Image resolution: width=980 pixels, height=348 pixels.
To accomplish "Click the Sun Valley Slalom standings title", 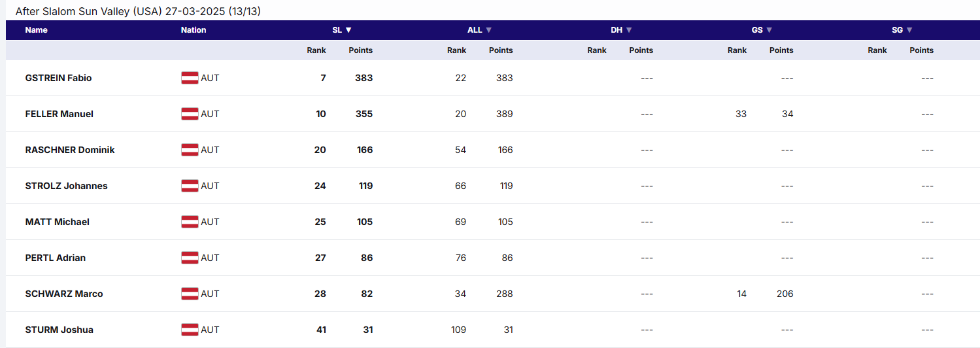I will [139, 11].
